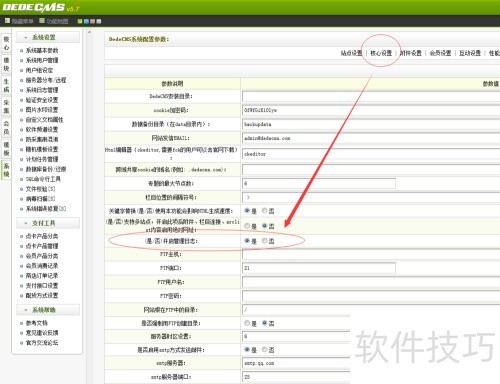Open 计划任务管理 in the sidebar
The width and height of the screenshot is (500, 384).
pyautogui.click(x=42, y=159)
